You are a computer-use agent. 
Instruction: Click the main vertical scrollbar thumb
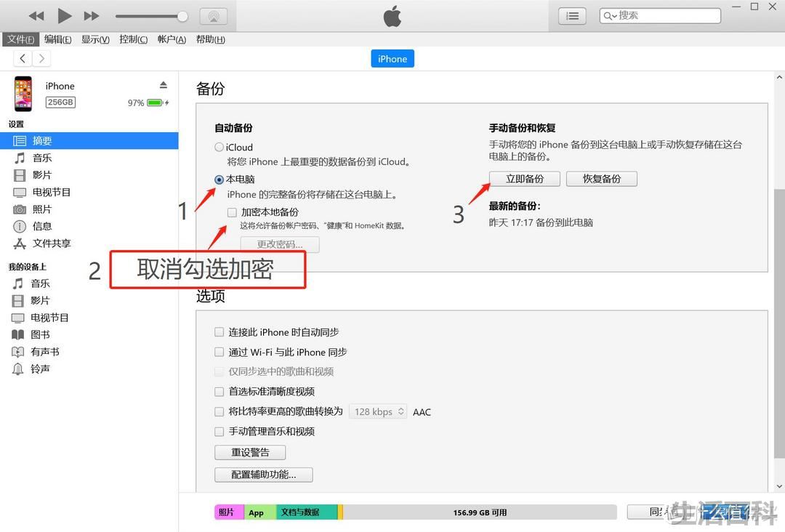coord(779,323)
